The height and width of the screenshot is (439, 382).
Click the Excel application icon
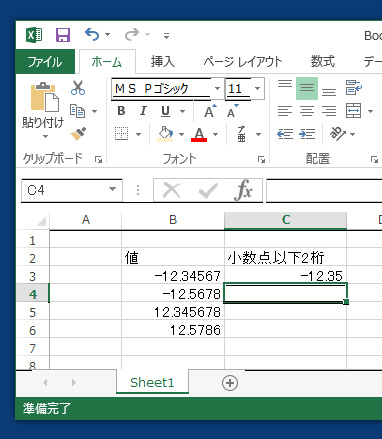[34, 35]
